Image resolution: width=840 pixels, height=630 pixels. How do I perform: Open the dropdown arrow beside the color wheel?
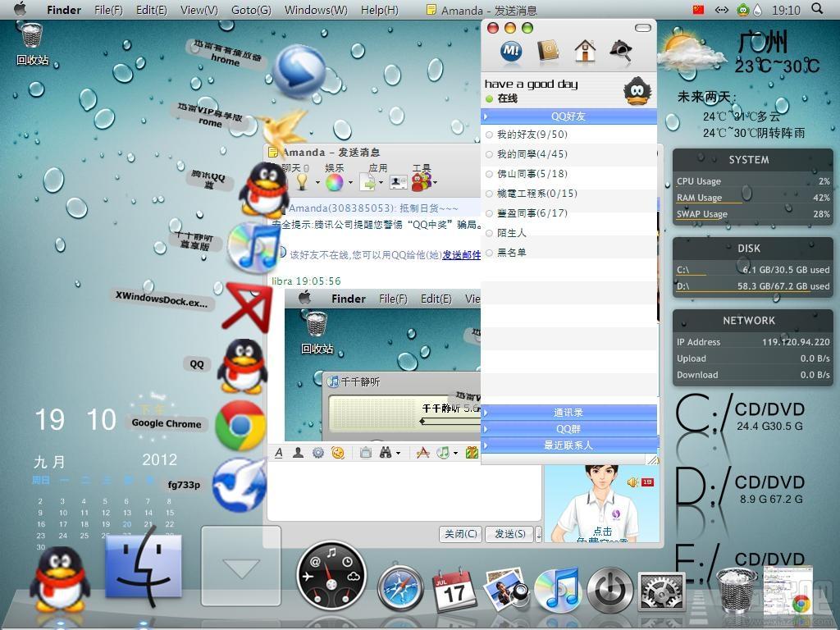(350, 183)
